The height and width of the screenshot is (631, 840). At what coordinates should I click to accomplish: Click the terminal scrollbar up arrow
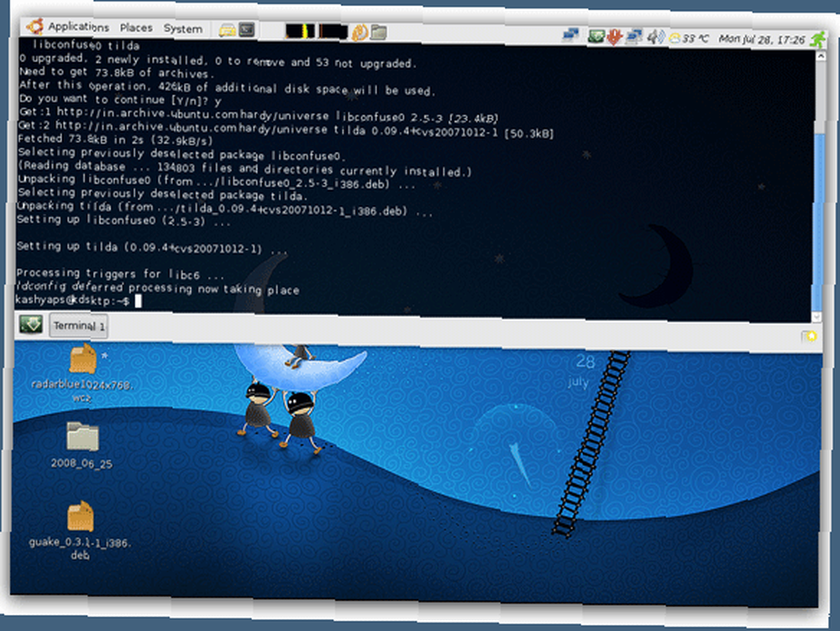(820, 56)
